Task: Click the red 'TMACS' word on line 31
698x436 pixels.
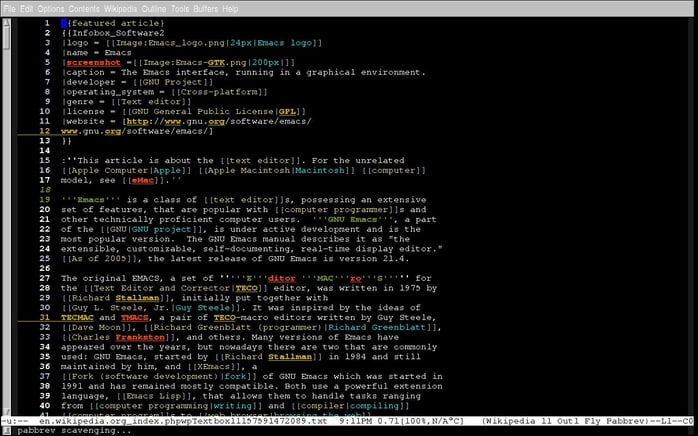Action: click(x=134, y=317)
